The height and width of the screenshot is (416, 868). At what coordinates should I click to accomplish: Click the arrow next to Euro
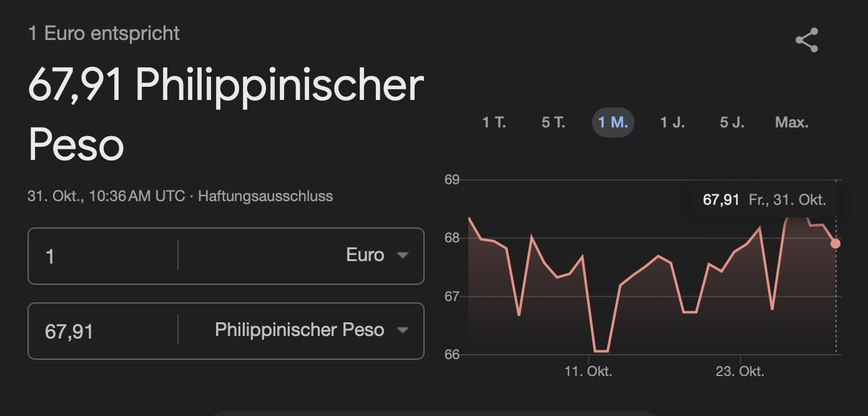(403, 255)
